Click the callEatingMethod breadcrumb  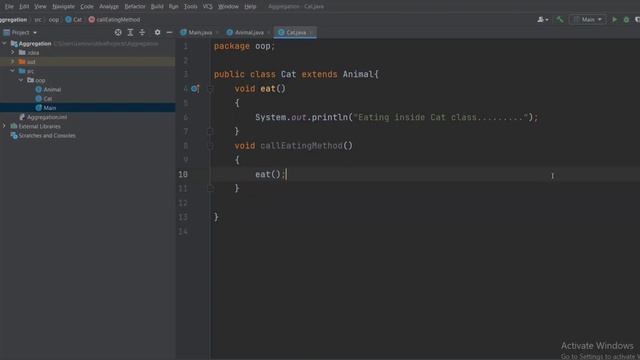pyautogui.click(x=114, y=20)
